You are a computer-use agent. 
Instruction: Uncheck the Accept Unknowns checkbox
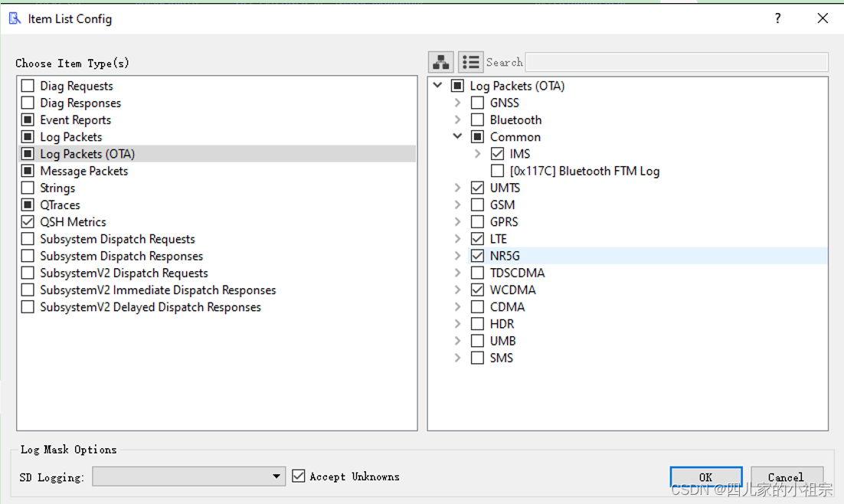point(299,476)
